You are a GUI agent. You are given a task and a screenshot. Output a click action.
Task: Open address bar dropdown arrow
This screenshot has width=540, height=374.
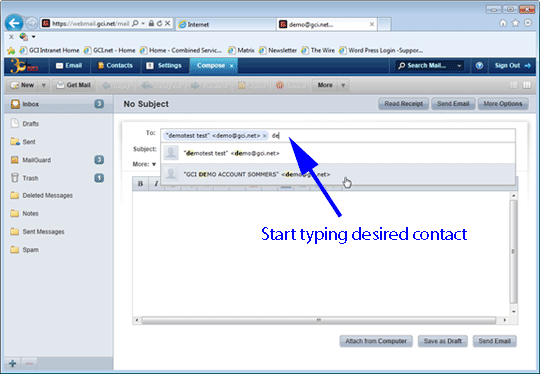[143, 23]
